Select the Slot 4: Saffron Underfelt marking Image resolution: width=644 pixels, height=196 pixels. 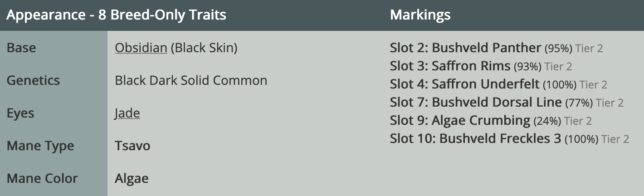464,84
